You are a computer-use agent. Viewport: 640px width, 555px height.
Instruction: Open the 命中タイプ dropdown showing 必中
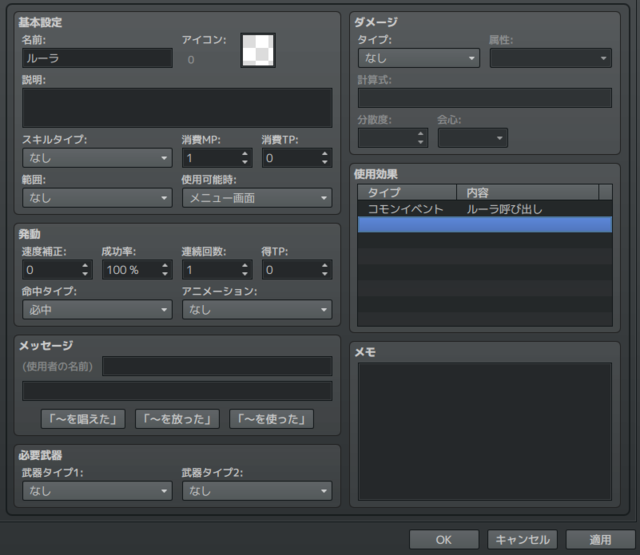98,310
